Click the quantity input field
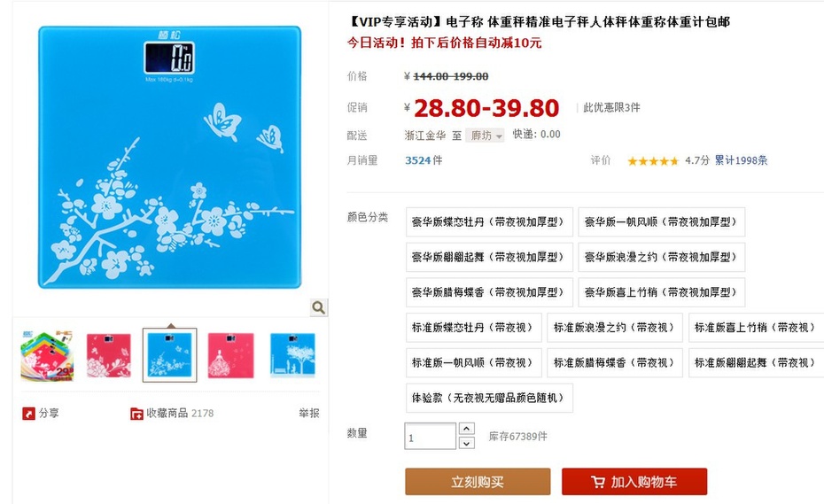Screen dimensions: 824x504 (430, 436)
